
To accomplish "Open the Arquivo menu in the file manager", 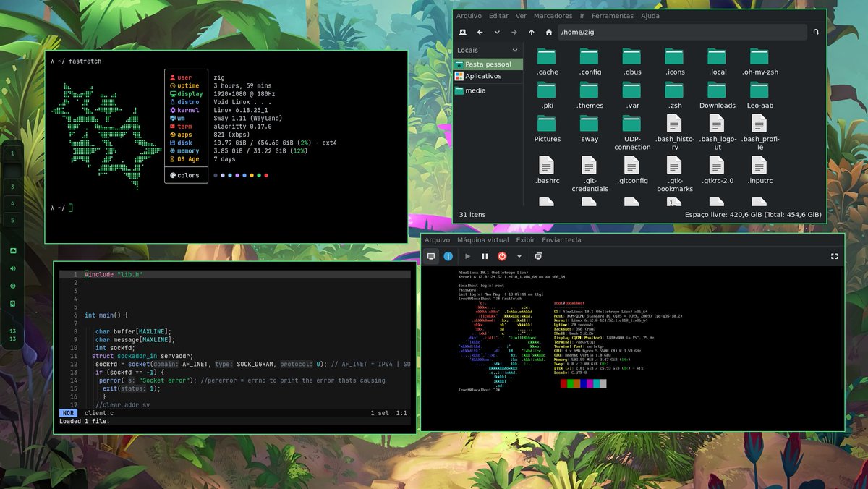I will (469, 16).
